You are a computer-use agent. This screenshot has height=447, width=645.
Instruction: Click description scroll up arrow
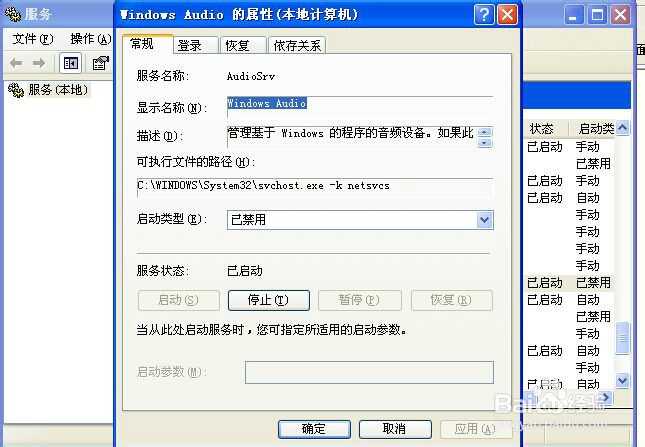(485, 132)
